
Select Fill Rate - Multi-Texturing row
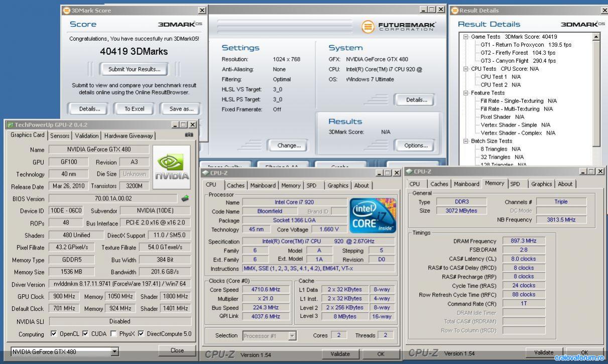pyautogui.click(x=517, y=109)
